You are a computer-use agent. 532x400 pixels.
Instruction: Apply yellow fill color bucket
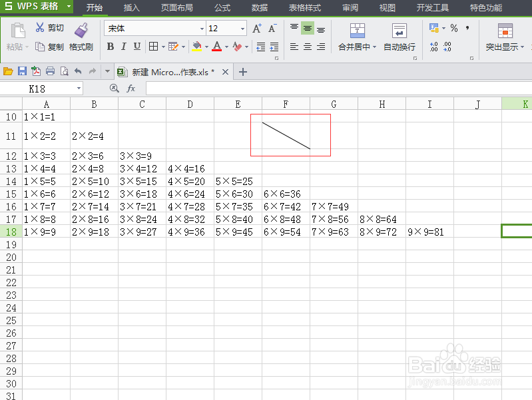197,47
